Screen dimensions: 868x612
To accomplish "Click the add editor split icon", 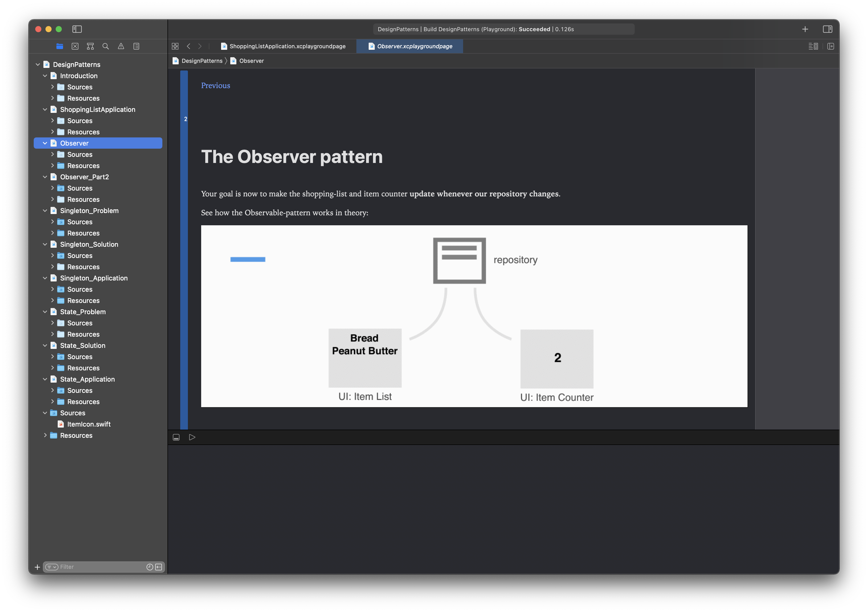I will point(830,46).
